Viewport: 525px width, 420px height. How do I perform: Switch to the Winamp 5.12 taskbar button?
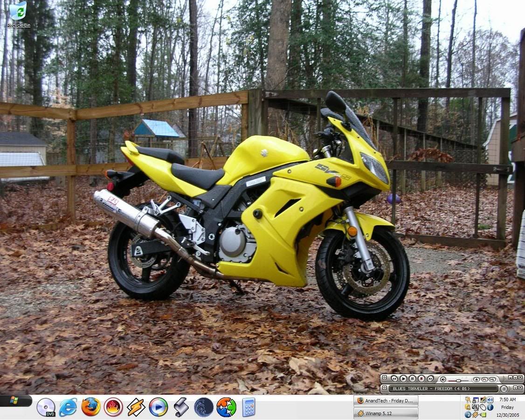pos(386,413)
